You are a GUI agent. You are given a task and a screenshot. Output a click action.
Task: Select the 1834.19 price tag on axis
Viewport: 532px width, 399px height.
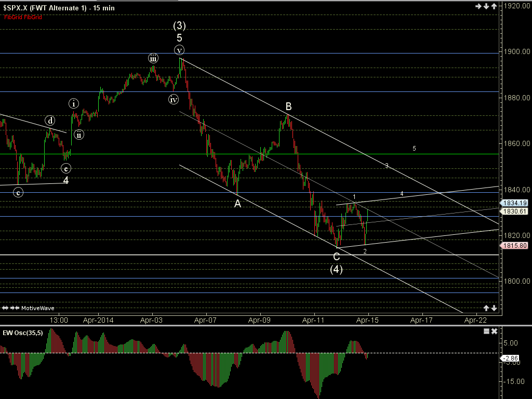[514, 203]
